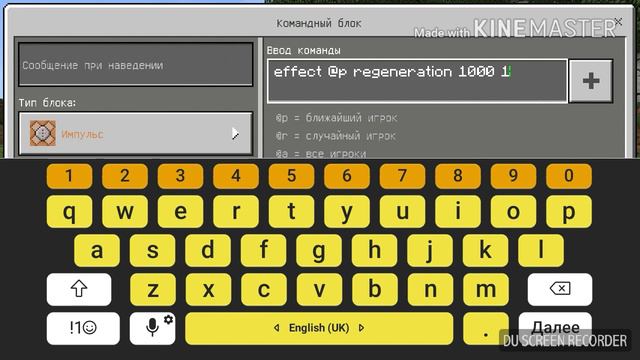
Task: Tap the k key
Action: click(485, 250)
